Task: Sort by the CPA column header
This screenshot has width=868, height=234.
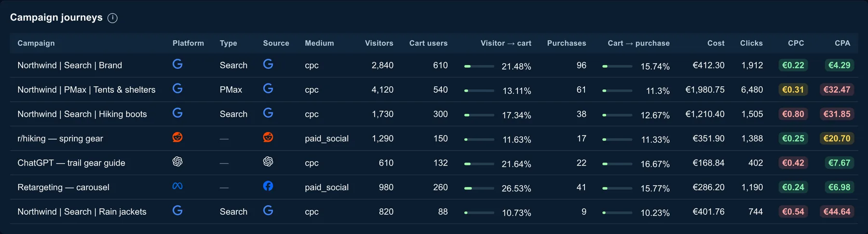Action: (842, 43)
